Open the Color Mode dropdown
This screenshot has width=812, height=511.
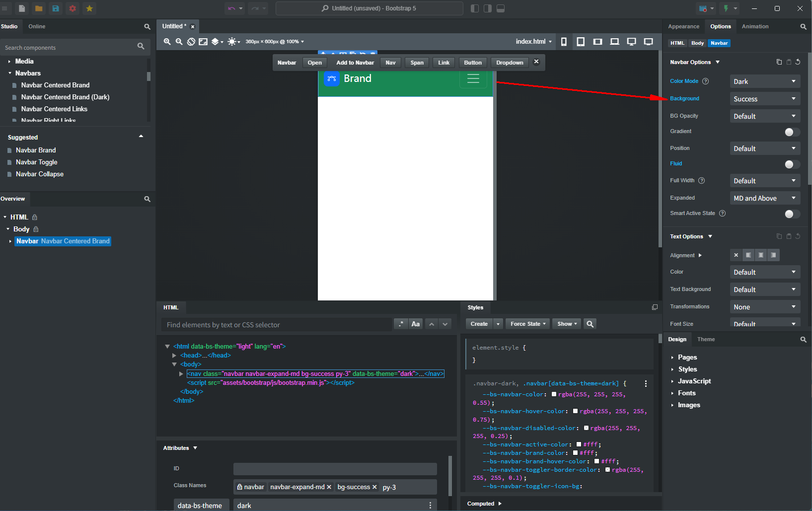[x=765, y=81]
